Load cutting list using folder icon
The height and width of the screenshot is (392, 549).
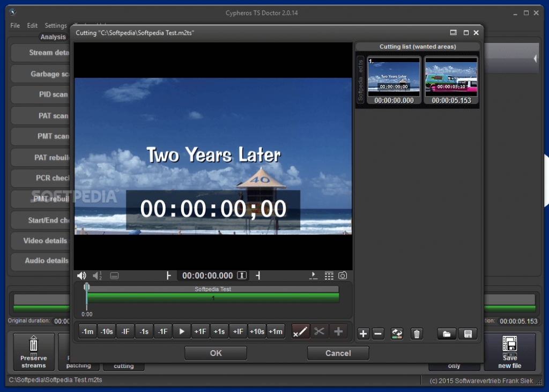pyautogui.click(x=447, y=334)
